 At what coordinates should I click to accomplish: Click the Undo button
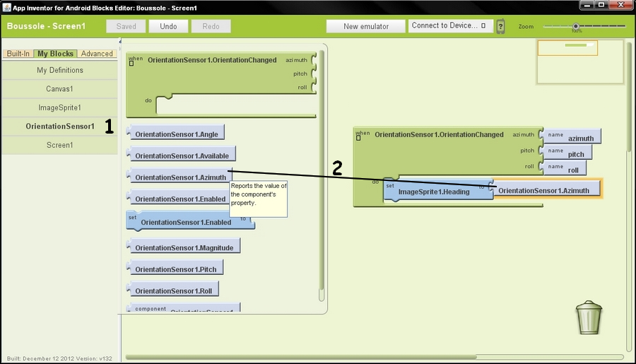(168, 26)
